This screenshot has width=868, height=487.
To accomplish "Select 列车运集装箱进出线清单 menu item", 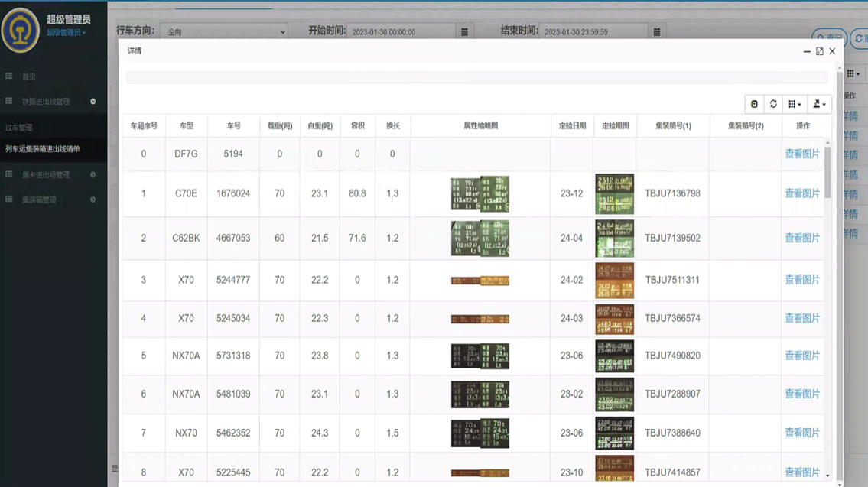I will click(x=43, y=149).
